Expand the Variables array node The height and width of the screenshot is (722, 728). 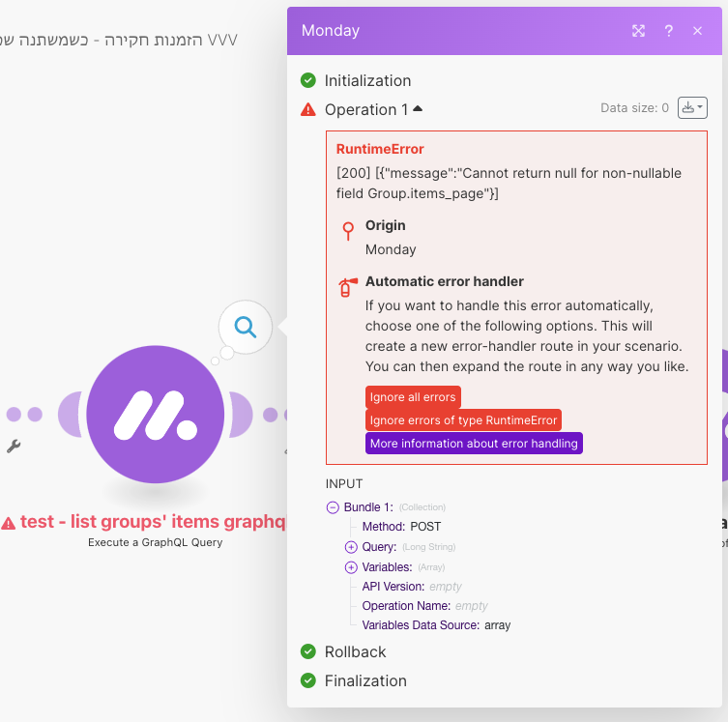[x=351, y=567]
